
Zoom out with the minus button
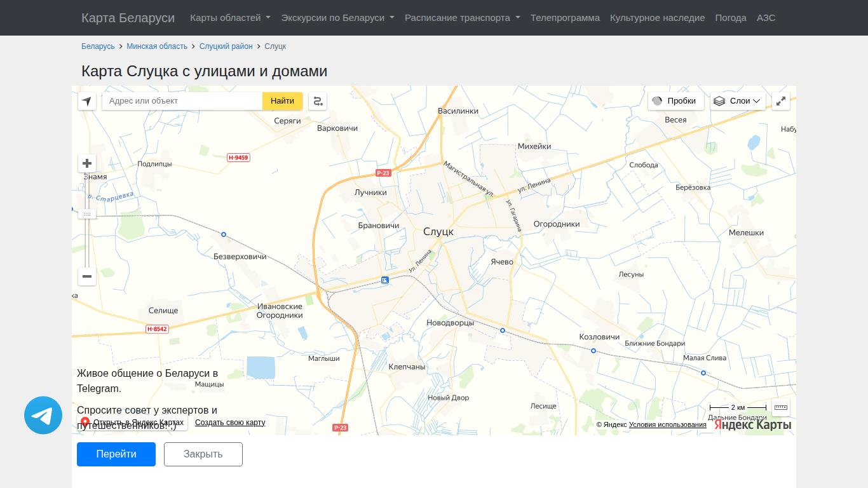point(87,276)
